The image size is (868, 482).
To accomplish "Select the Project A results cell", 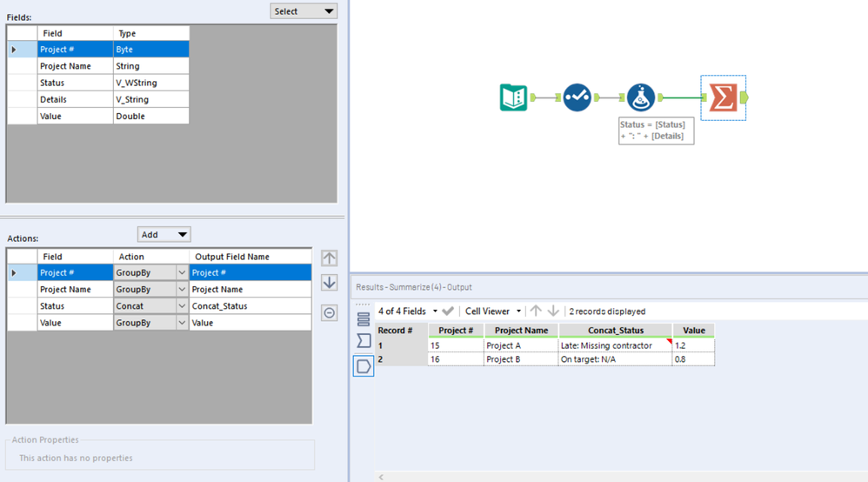I will tap(521, 345).
